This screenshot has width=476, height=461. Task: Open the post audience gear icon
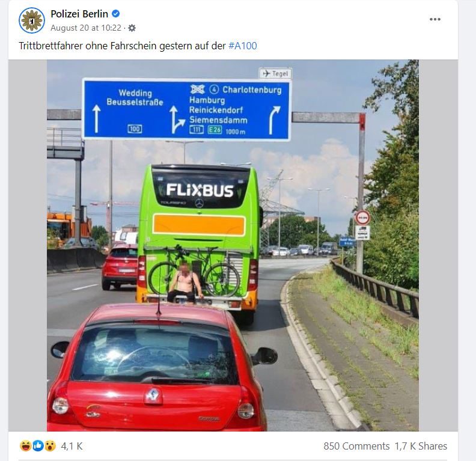point(132,28)
